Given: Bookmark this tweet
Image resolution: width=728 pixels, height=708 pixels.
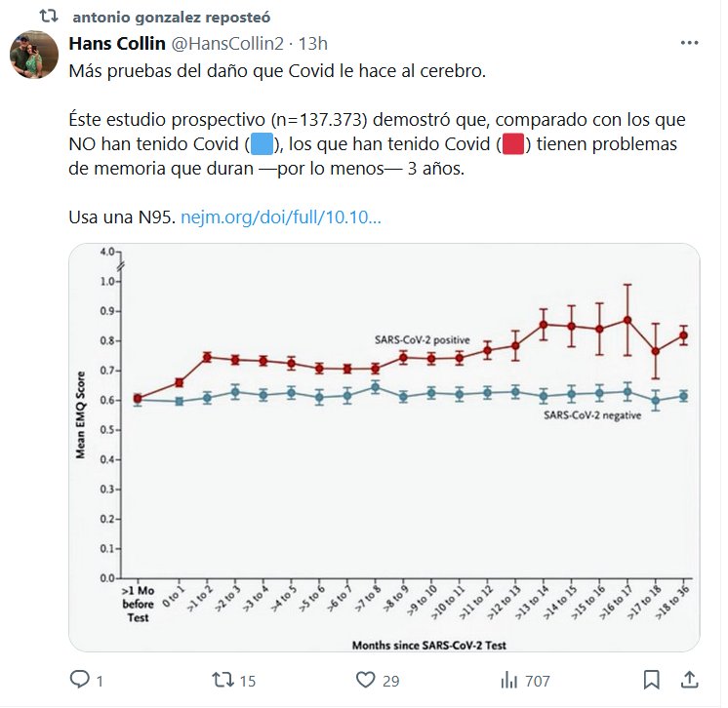Looking at the screenshot, I should [652, 680].
